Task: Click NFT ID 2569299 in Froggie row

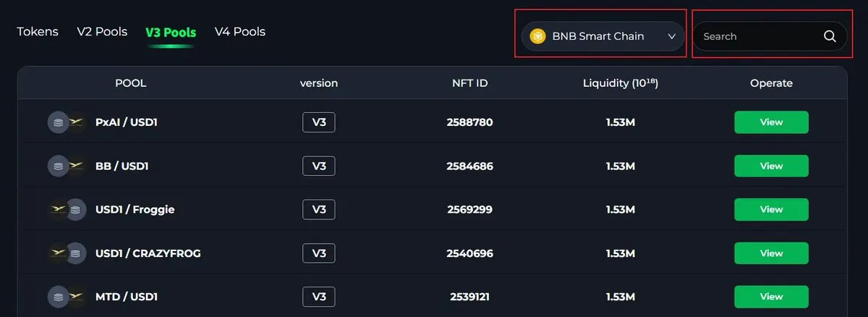Action: 469,209
